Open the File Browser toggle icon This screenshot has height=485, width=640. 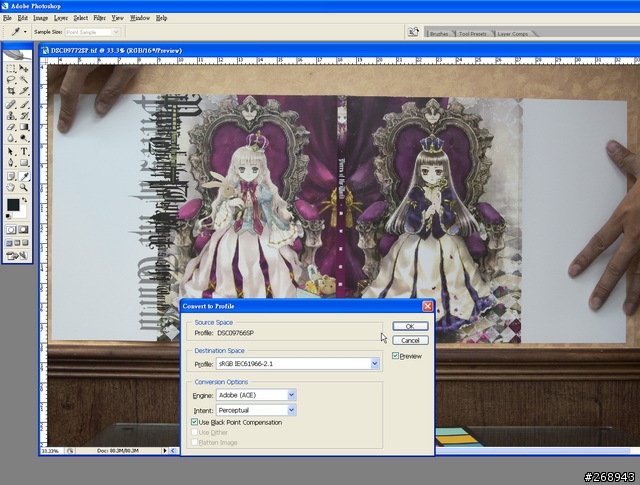coord(413,32)
